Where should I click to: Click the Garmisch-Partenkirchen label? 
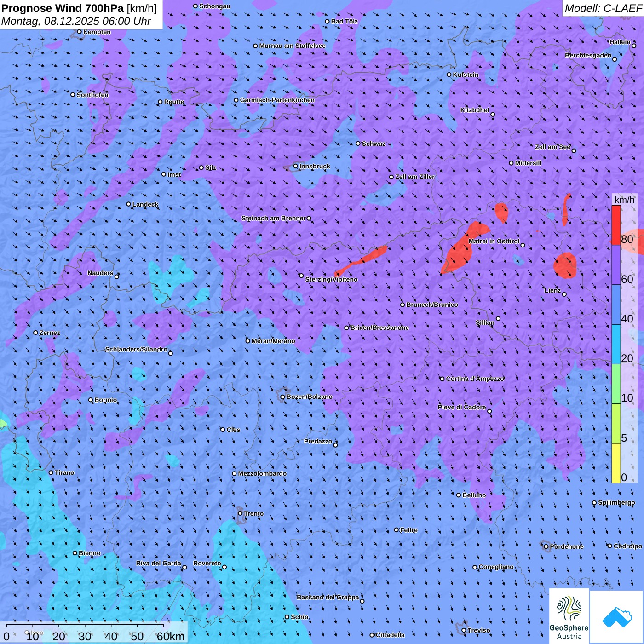tap(277, 100)
